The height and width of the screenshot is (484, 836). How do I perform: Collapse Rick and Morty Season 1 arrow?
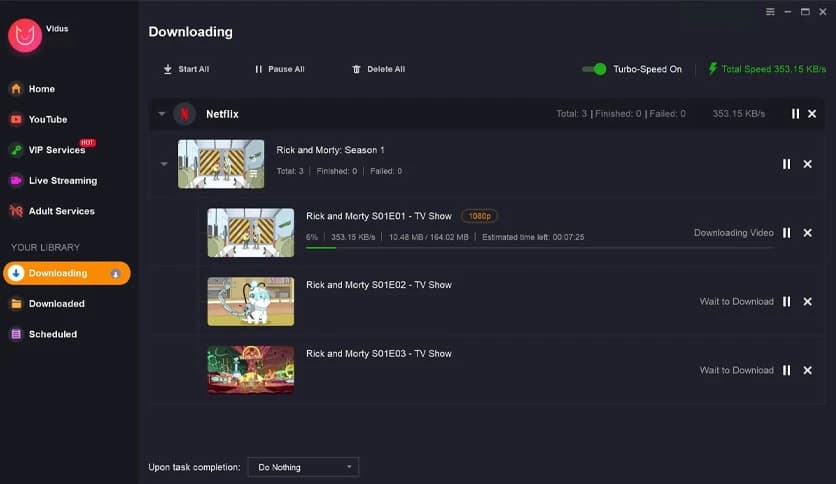[164, 164]
